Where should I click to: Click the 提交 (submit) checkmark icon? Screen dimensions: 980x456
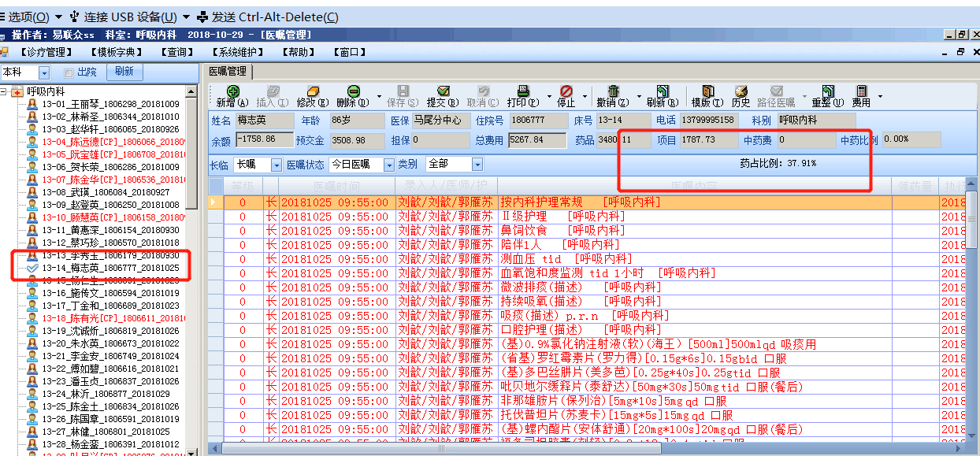(443, 91)
